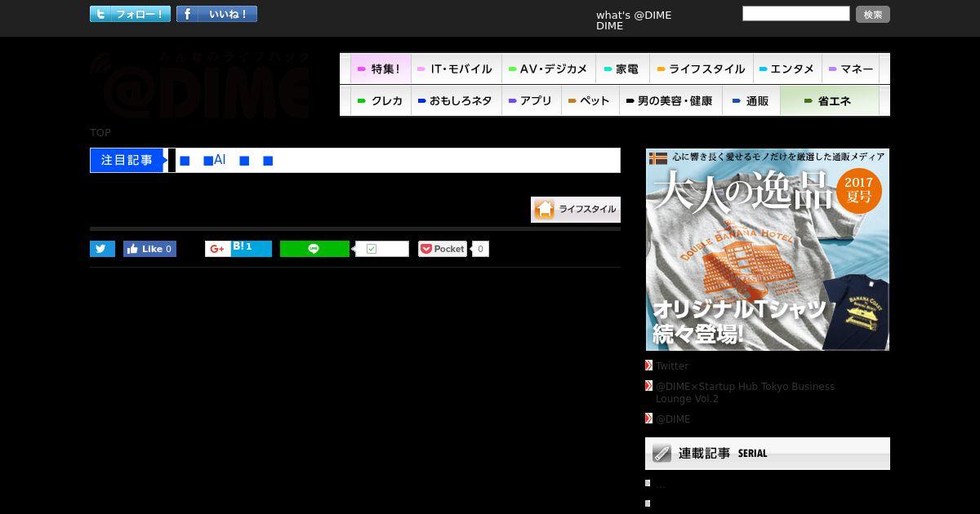Bookmark with Hatena B! button
The image size is (980, 514).
pos(251,249)
